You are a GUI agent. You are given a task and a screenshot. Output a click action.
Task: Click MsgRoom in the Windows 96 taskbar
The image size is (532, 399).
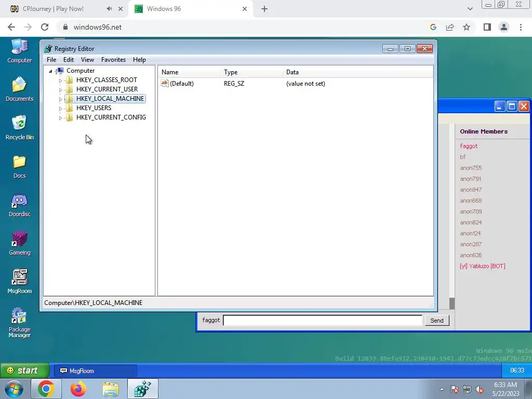96,371
